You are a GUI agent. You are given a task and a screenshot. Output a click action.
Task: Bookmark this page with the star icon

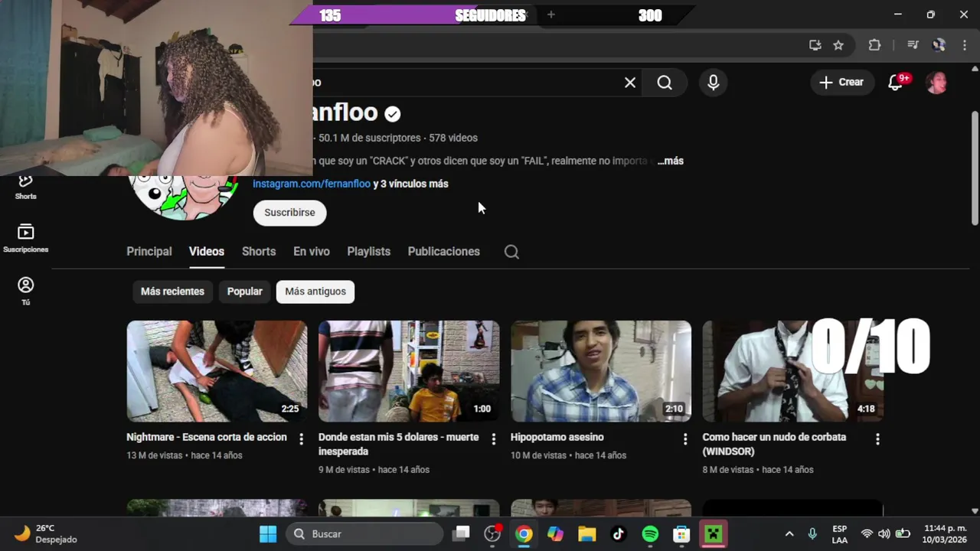click(x=838, y=45)
